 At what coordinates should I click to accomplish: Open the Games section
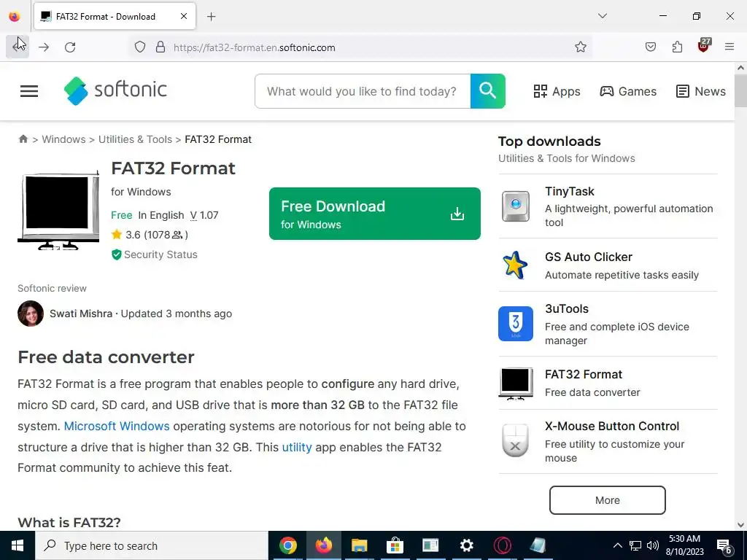click(x=628, y=91)
